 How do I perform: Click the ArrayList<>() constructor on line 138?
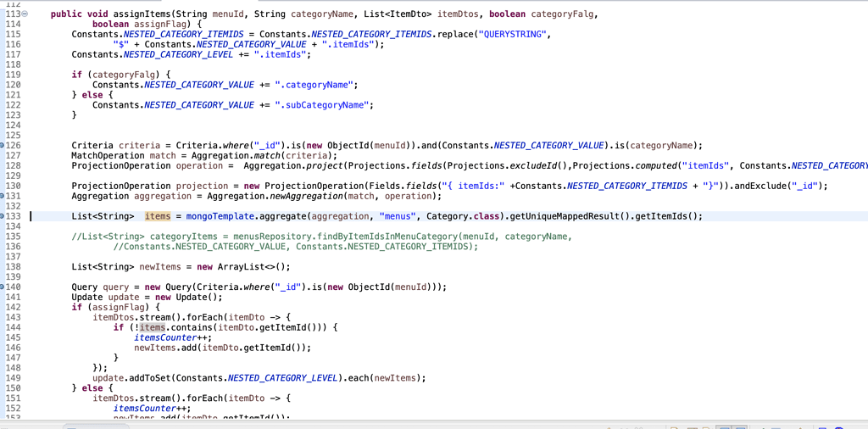pyautogui.click(x=250, y=267)
